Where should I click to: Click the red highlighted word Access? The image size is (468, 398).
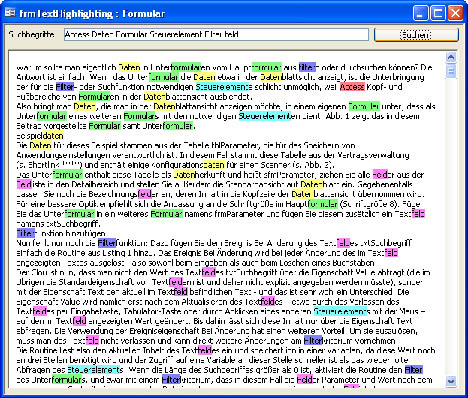coord(352,87)
